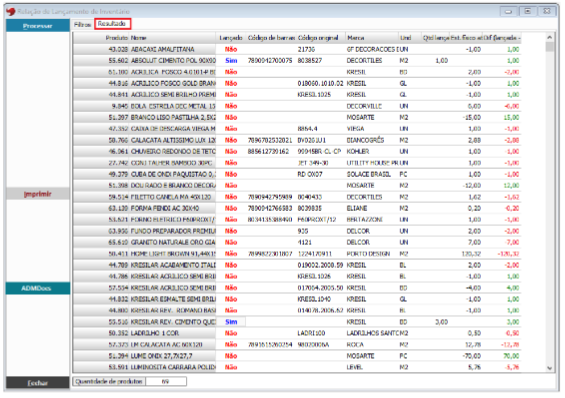Select row FORMA FENDI AC 30X40
This screenshot has width=565, height=398.
coord(297,208)
